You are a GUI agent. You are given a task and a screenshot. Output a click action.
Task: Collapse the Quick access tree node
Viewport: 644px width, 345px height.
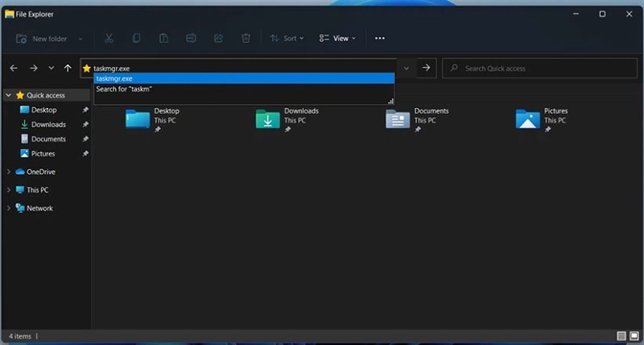coord(9,95)
